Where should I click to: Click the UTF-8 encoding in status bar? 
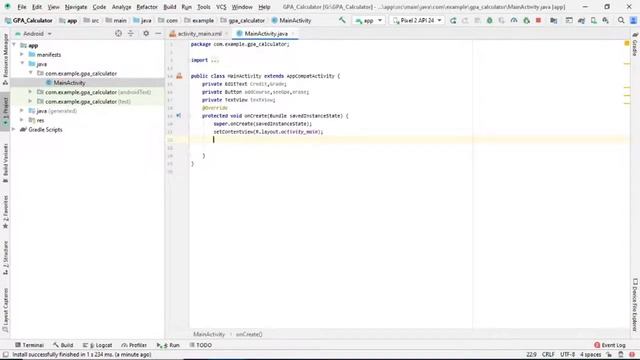coord(567,354)
